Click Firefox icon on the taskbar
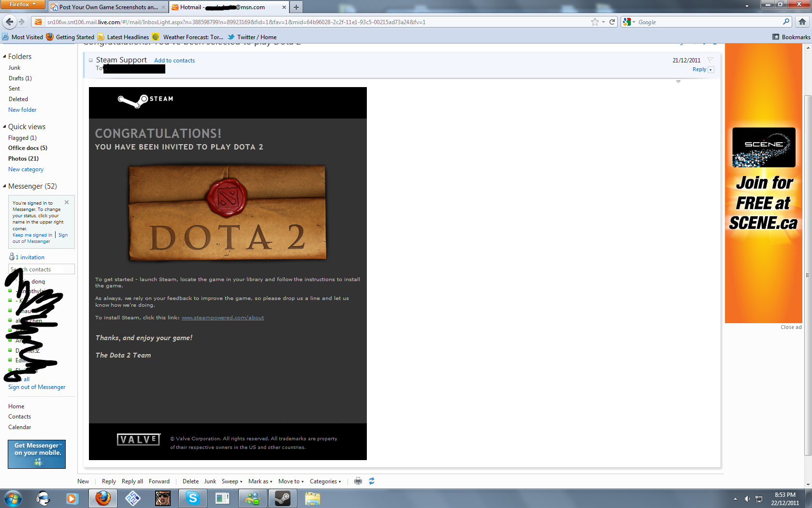 pos(102,498)
